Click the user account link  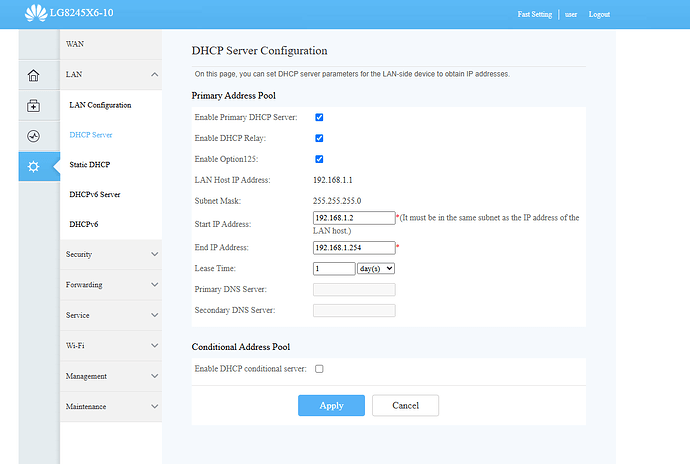(571, 14)
